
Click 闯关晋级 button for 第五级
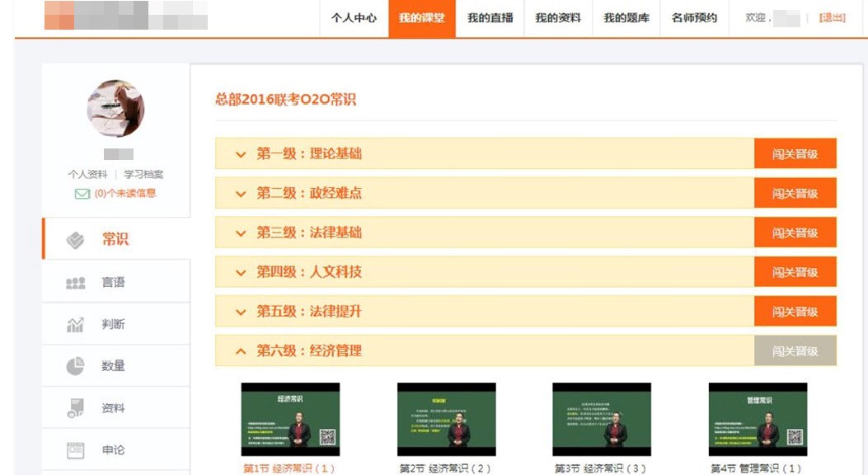coord(795,311)
